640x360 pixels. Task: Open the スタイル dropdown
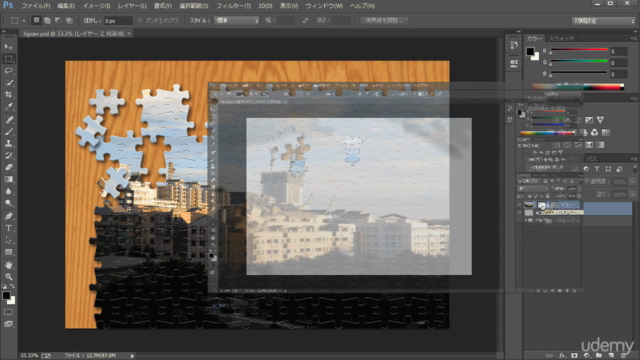pyautogui.click(x=237, y=20)
